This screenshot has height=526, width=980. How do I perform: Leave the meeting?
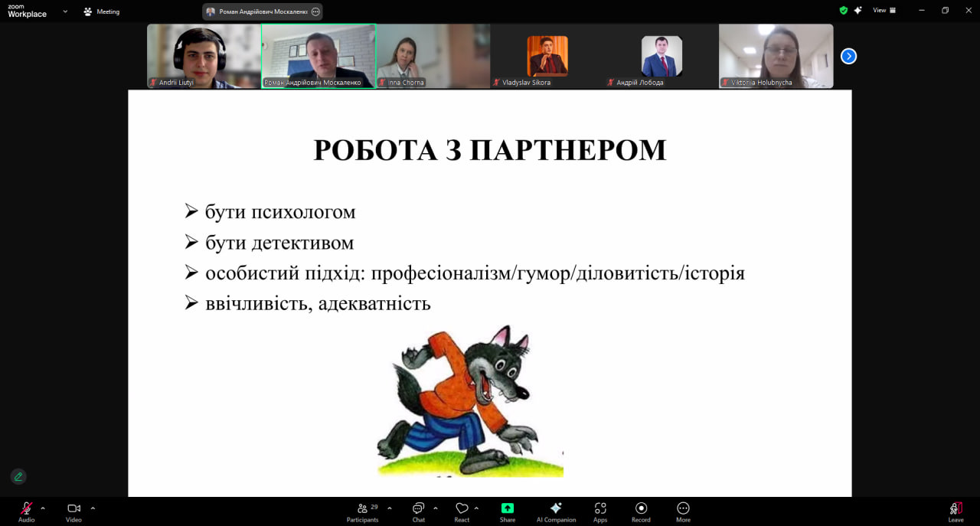coord(955,511)
